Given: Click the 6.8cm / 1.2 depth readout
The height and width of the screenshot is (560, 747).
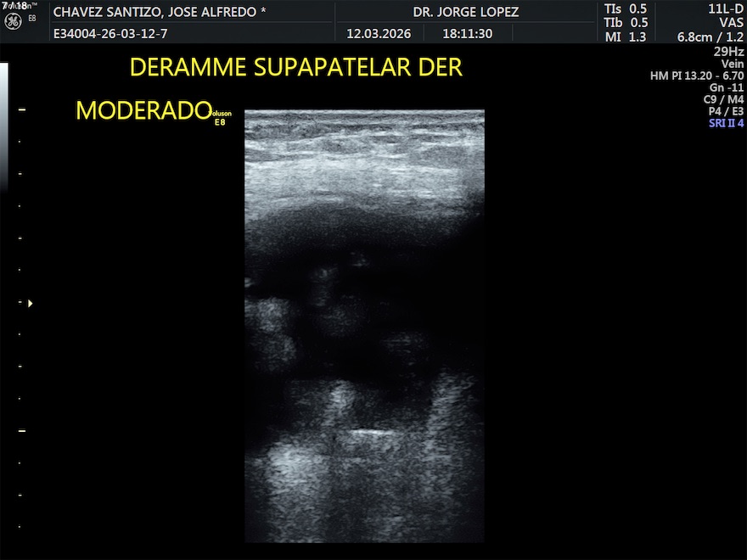Looking at the screenshot, I should tap(710, 36).
